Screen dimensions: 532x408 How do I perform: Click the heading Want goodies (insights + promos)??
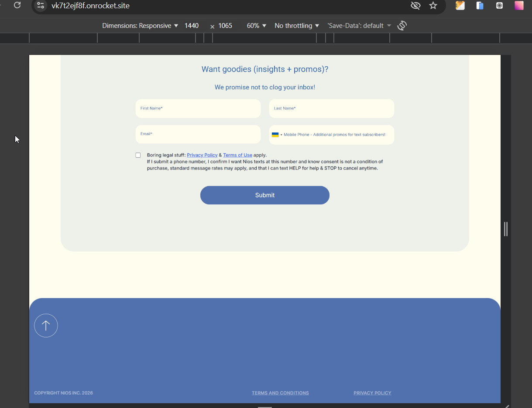point(265,69)
